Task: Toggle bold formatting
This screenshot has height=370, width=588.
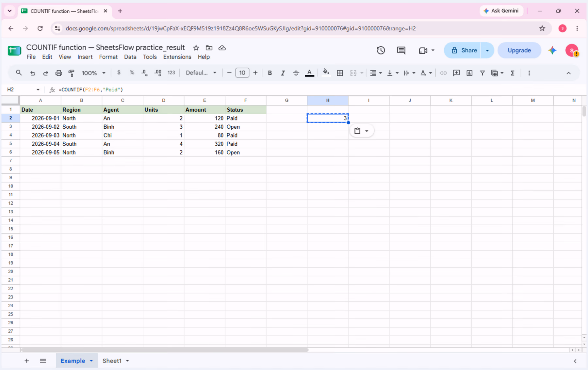Action: coord(270,73)
